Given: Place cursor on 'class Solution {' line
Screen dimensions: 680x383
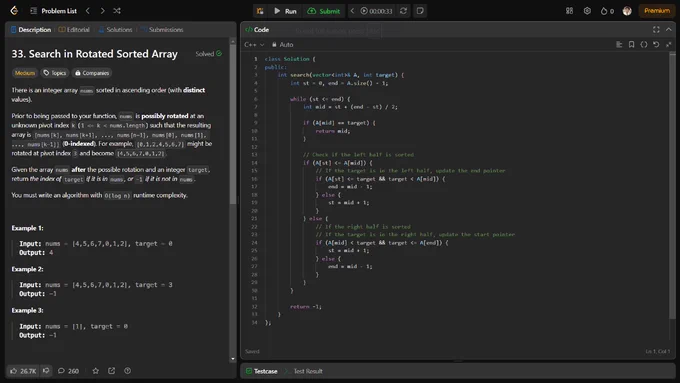Looking at the screenshot, I should pos(290,59).
